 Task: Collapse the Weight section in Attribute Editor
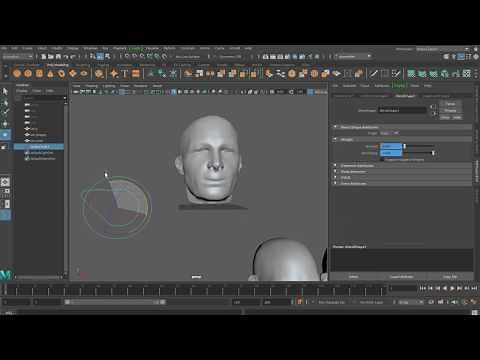tap(335, 139)
